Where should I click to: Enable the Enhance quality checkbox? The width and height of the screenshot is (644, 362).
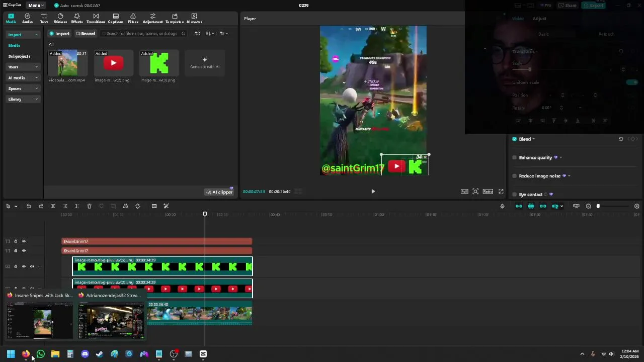tap(514, 157)
